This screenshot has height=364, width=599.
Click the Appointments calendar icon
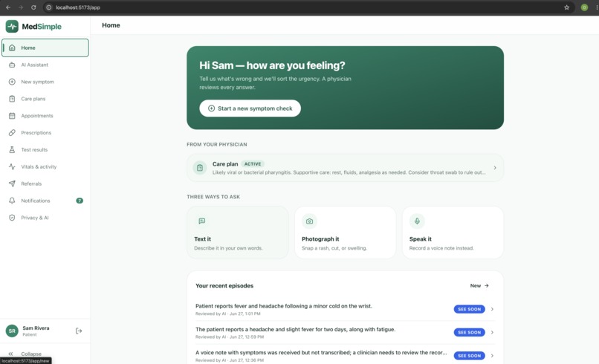12,116
